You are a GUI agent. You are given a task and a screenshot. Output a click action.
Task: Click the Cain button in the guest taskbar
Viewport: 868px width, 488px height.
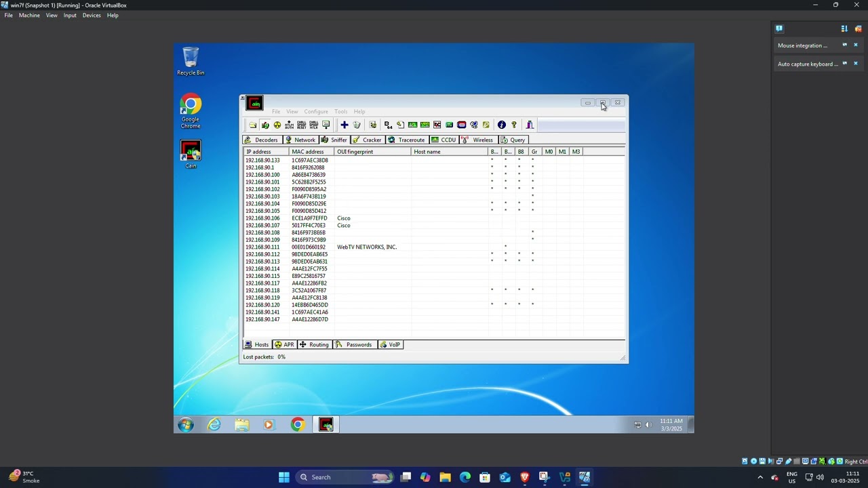pos(326,425)
